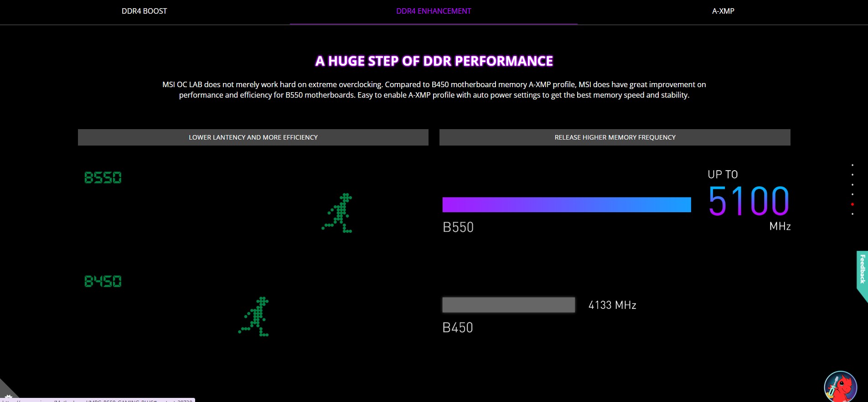Click the gray B450 frequency bar

point(508,305)
